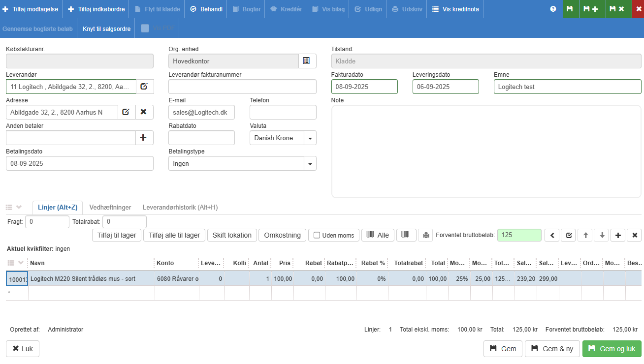Edit the Leverandør using the pencil icon
This screenshot has width=644, height=364.
pyautogui.click(x=145, y=87)
